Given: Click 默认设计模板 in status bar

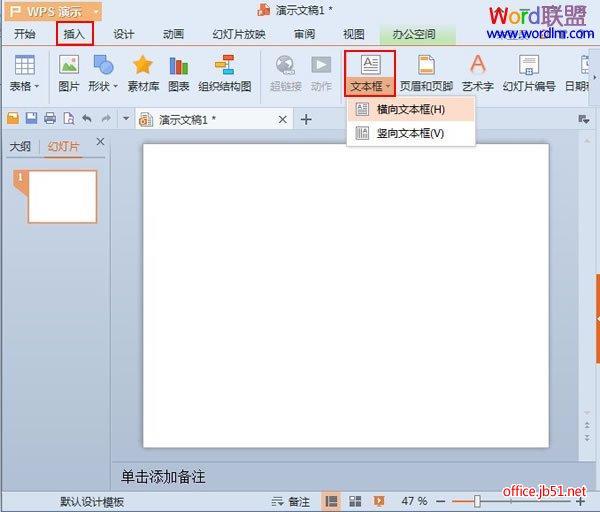Looking at the screenshot, I should coord(92,502).
